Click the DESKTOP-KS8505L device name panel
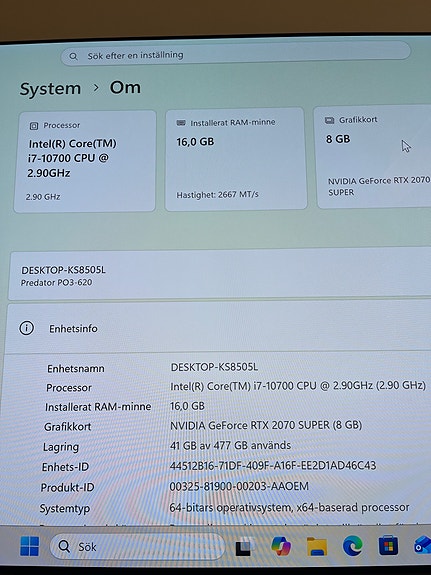The height and width of the screenshot is (575, 431). coord(220,275)
